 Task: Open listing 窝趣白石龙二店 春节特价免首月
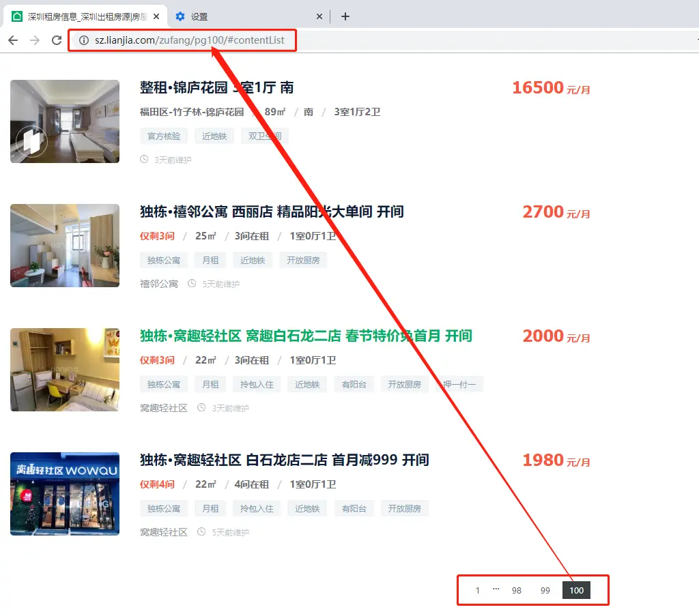[306, 336]
